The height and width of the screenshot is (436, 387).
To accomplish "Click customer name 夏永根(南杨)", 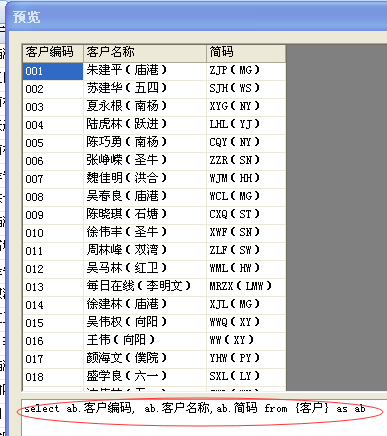I will point(145,107).
